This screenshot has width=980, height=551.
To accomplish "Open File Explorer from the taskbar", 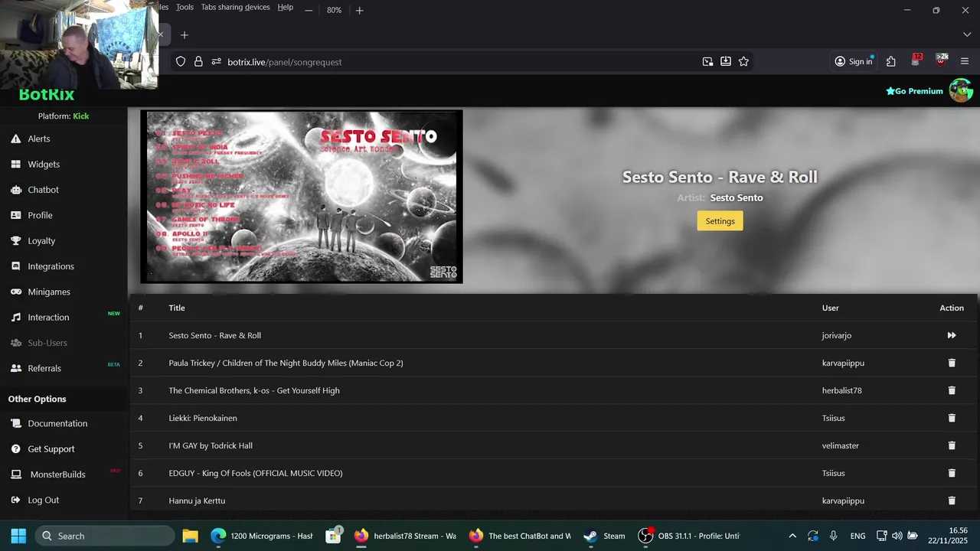I will 190,536.
